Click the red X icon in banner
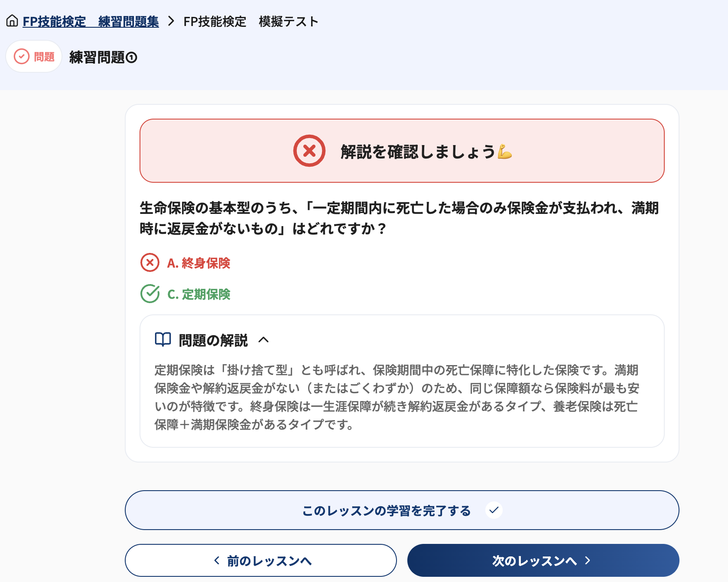The width and height of the screenshot is (728, 582). coord(309,151)
